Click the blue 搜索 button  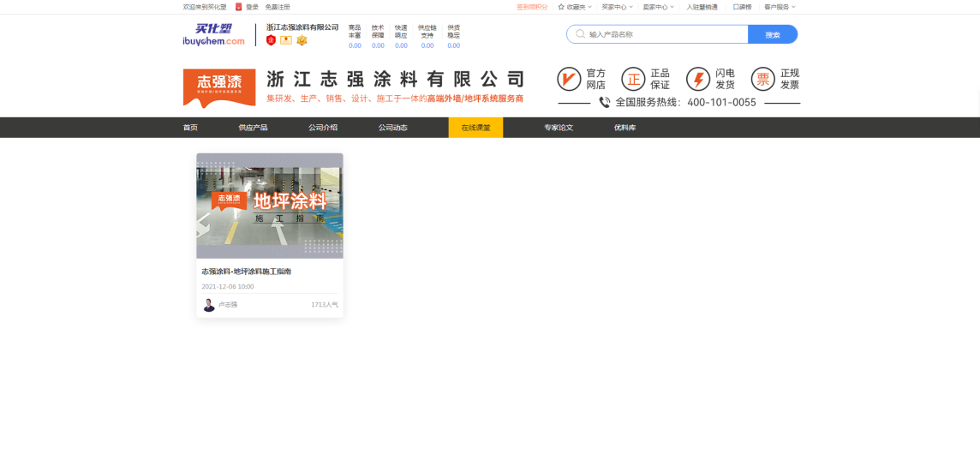click(773, 34)
